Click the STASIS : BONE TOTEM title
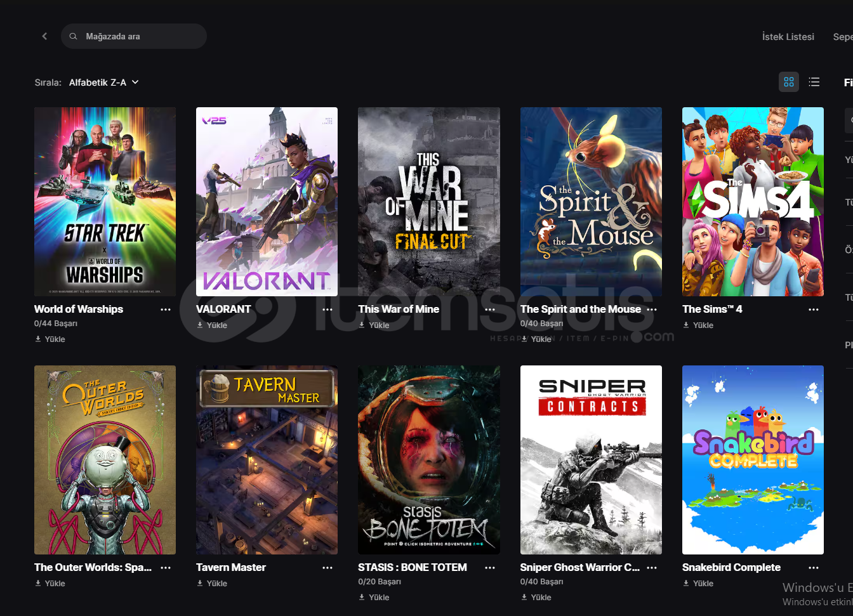This screenshot has height=616, width=853. tap(413, 567)
